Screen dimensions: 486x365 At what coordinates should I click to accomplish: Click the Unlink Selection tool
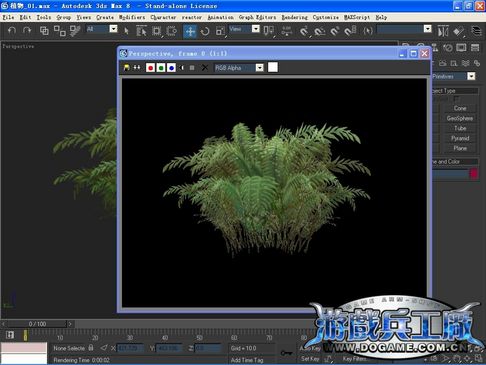[x=60, y=31]
